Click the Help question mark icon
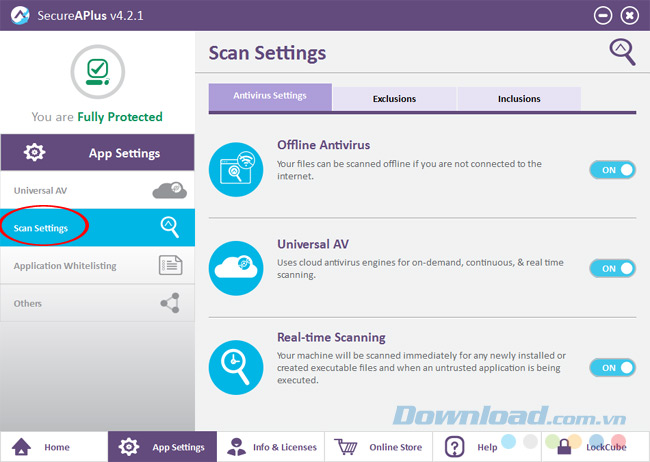 (x=454, y=447)
